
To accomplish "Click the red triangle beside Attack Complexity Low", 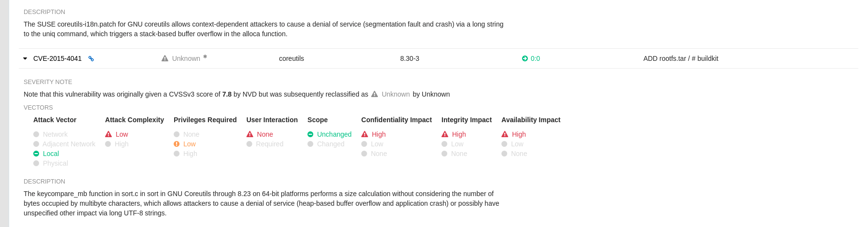I will click(x=109, y=134).
